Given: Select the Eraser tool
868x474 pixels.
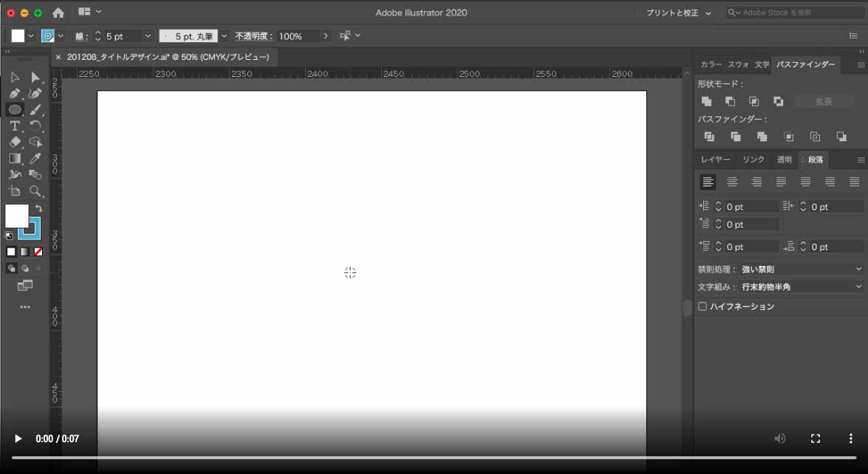Looking at the screenshot, I should coord(15,142).
